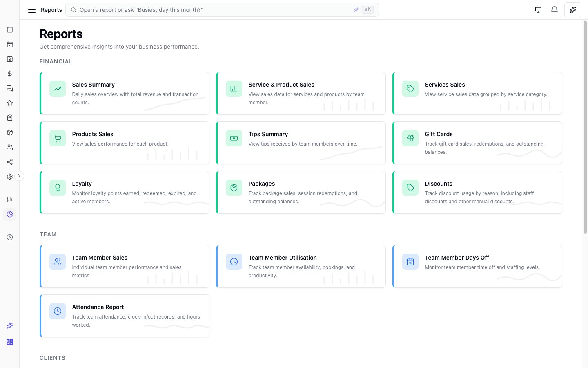Screen dimensions: 588x368
Task: Click the FINANCIAL section heading
Action: [56, 61]
